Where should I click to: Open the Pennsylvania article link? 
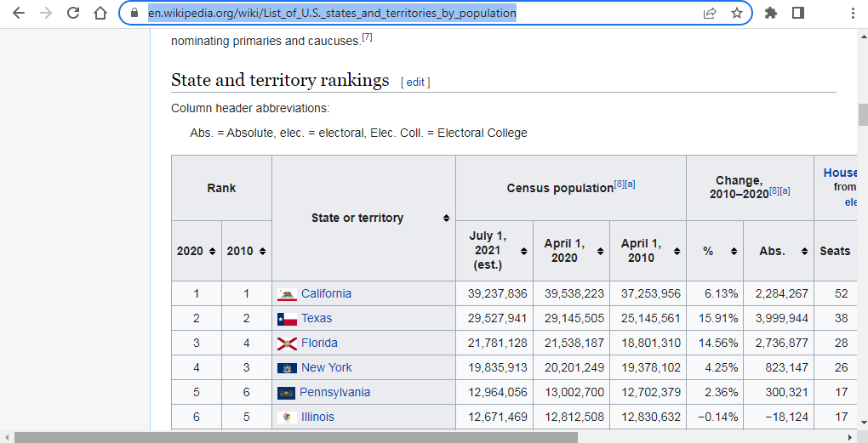tap(335, 392)
